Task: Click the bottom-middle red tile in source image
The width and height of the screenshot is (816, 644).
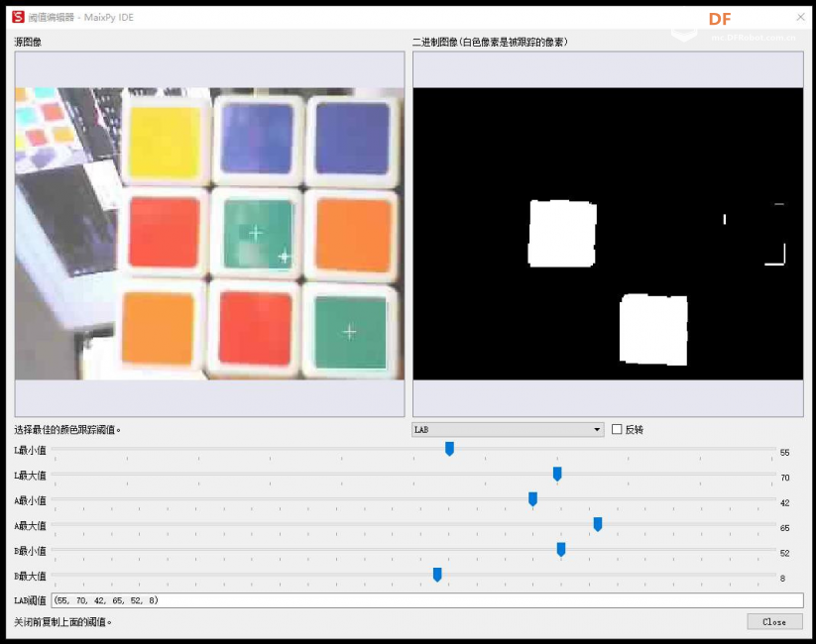Action: point(255,328)
